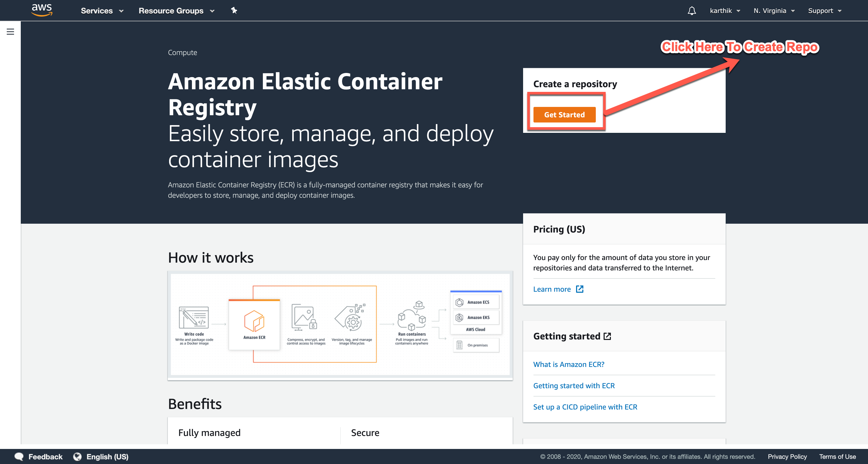Open the Privacy Policy link
868x464 pixels.
pos(787,456)
